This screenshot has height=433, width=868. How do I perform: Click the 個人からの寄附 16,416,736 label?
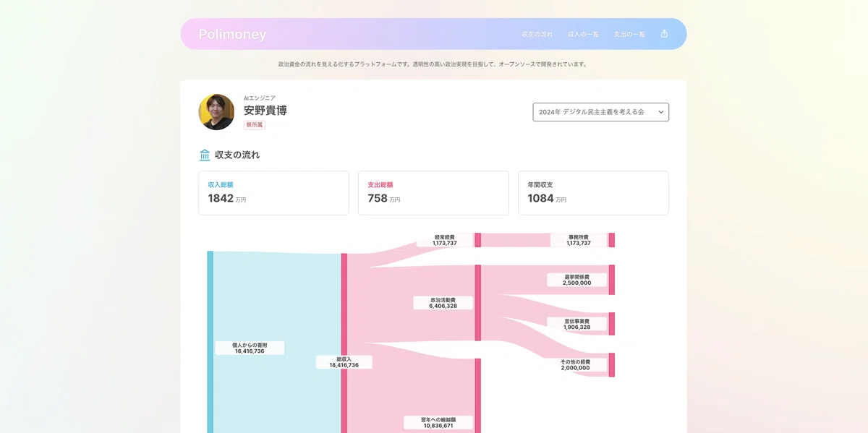250,348
